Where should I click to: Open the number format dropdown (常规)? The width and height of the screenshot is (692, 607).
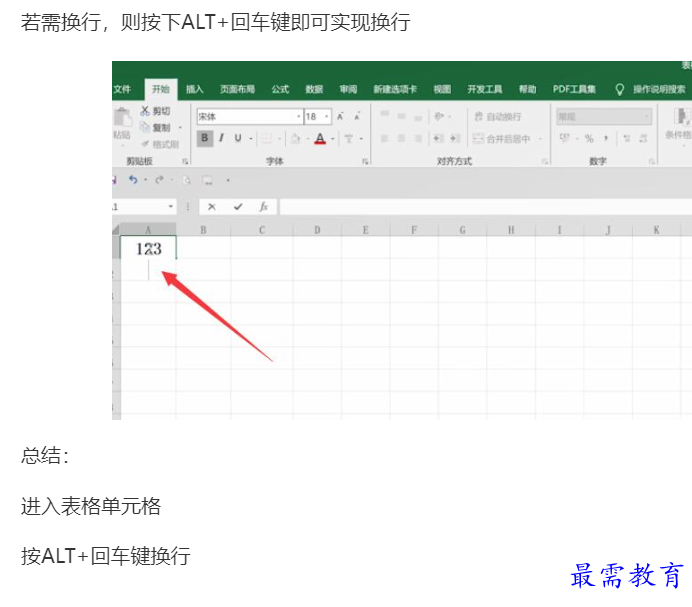tap(647, 117)
